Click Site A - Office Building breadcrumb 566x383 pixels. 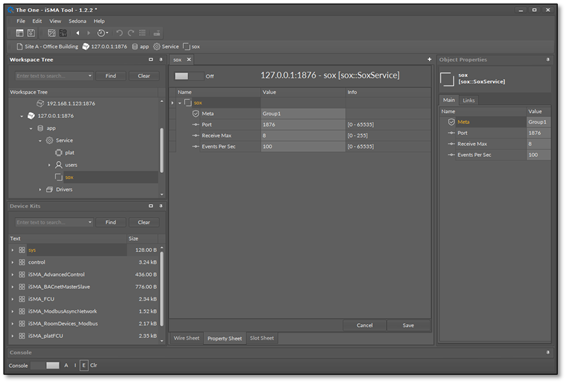47,47
